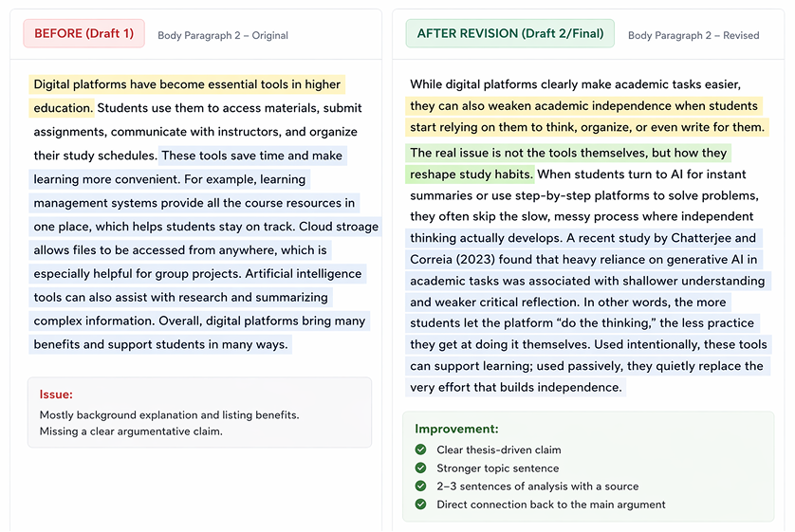This screenshot has width=795, height=532.
Task: Click the green Improvement: heading
Action: [x=456, y=430]
